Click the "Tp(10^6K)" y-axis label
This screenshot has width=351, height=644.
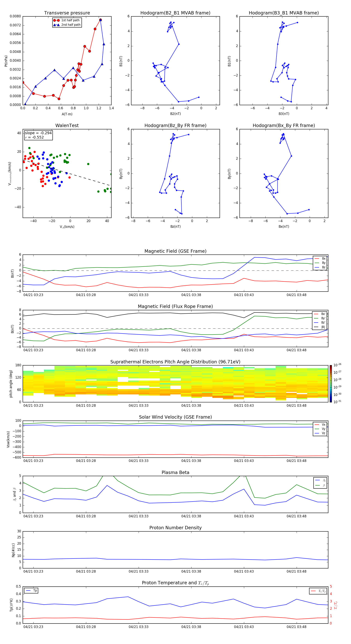click(x=11, y=605)
